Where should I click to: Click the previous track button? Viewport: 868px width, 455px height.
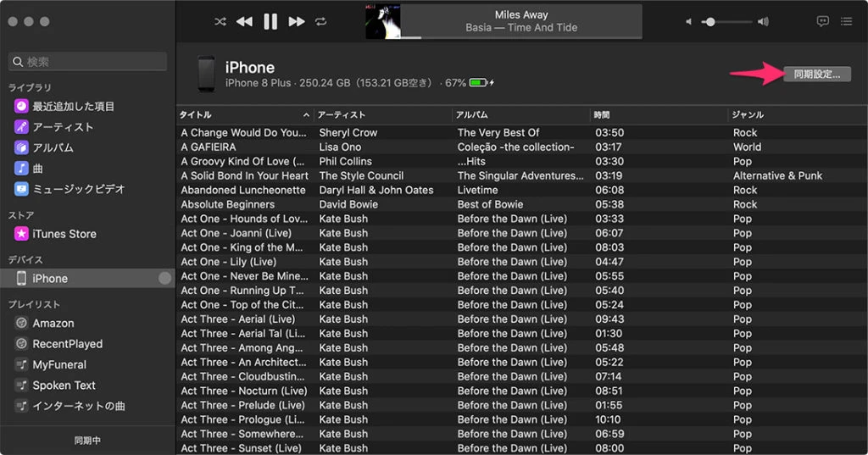[x=244, y=21]
